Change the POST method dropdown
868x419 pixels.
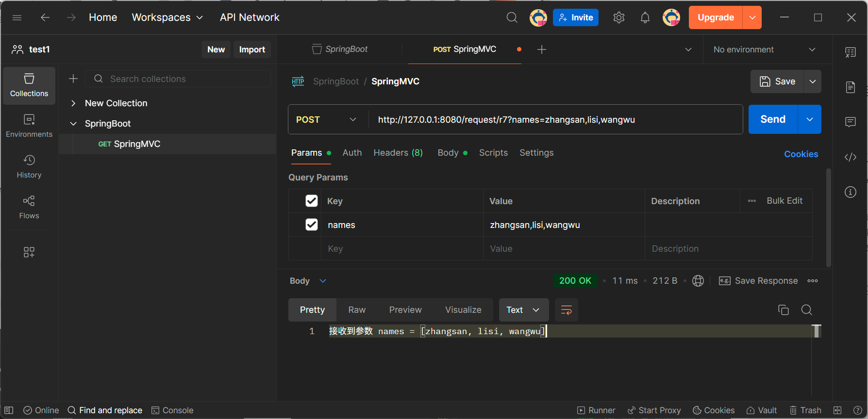coord(326,119)
